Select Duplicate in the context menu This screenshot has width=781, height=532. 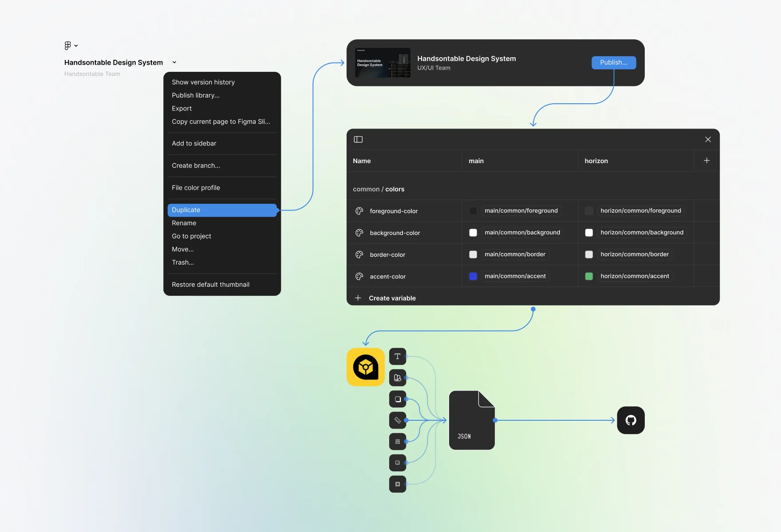click(x=222, y=210)
